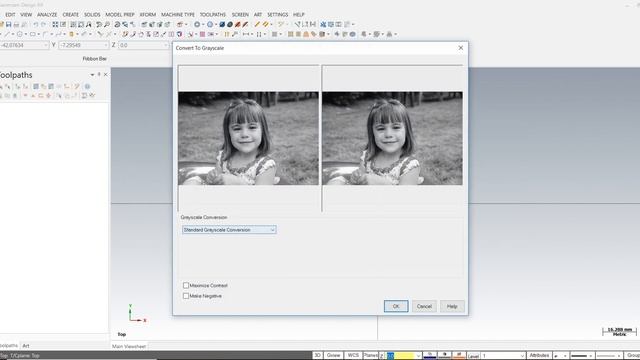This screenshot has width=640, height=360.
Task: Click the Fit to screen icon
Action: [x=55, y=24]
